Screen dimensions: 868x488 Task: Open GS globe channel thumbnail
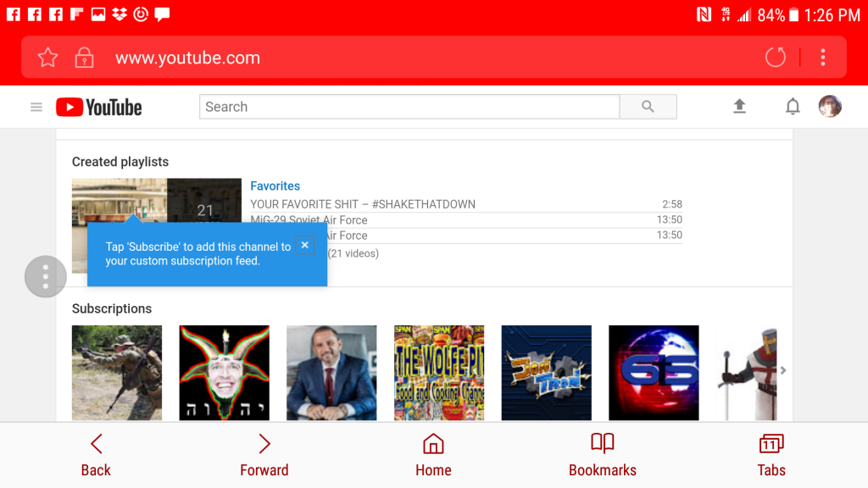(x=654, y=373)
